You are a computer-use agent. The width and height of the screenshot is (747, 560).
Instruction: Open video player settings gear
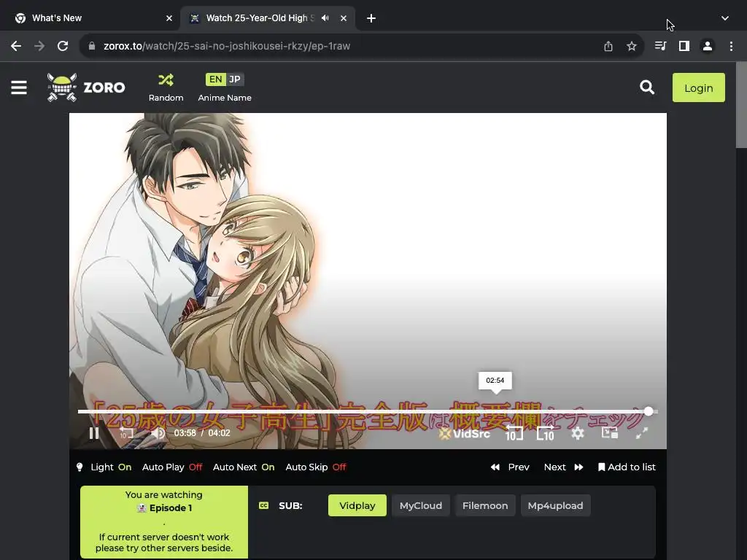coord(578,433)
